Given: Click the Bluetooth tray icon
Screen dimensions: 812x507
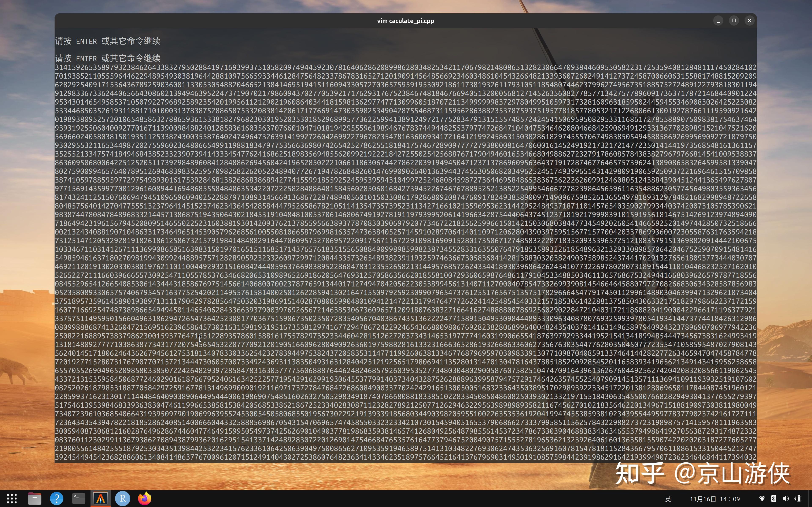Looking at the screenshot, I should coord(774,499).
